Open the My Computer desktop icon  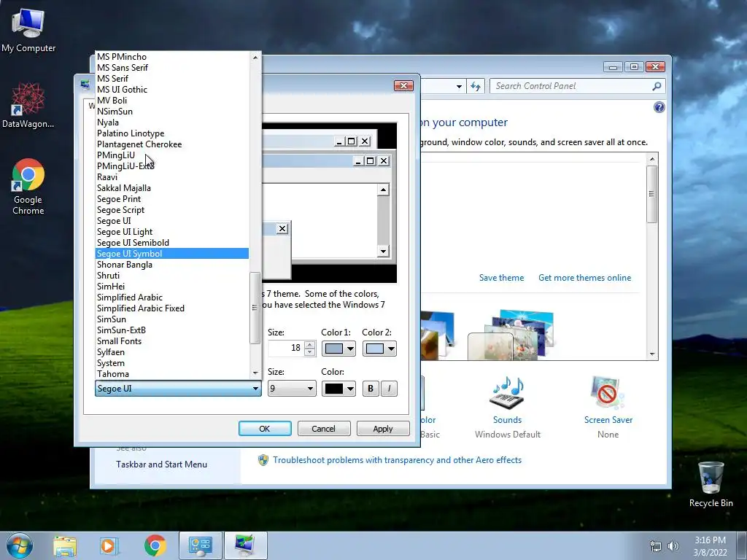click(28, 31)
